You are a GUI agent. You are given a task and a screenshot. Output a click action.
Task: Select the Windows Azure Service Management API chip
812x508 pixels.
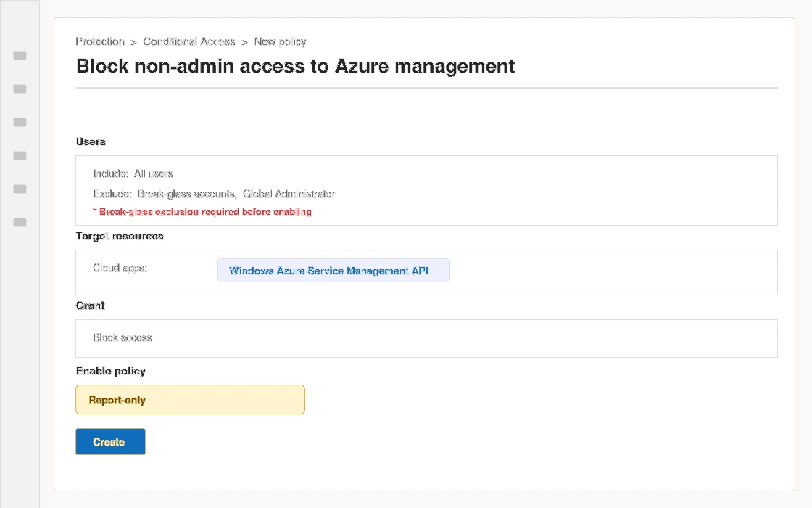click(333, 271)
